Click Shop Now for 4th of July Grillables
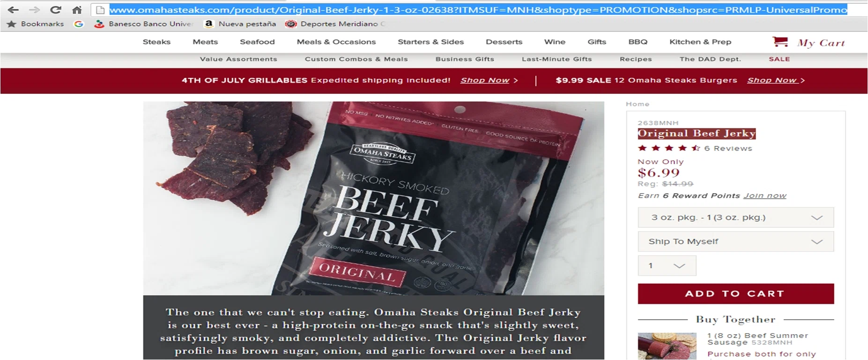The width and height of the screenshot is (868, 360). click(x=489, y=80)
